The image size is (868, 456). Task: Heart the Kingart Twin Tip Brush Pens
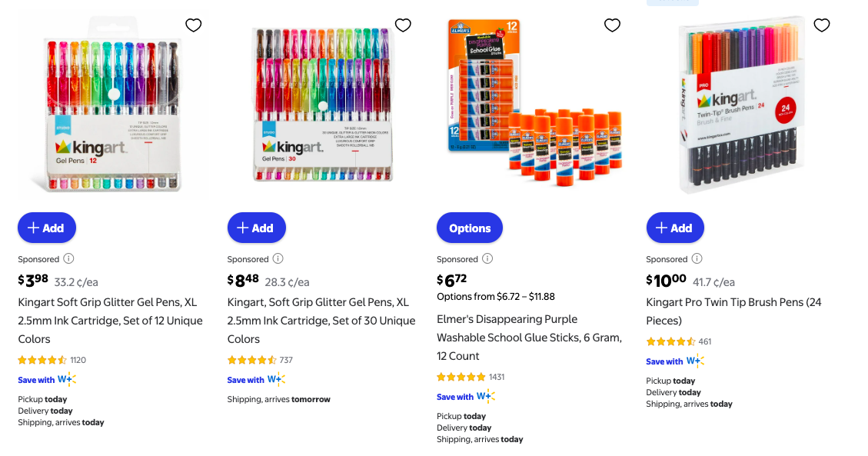(821, 25)
